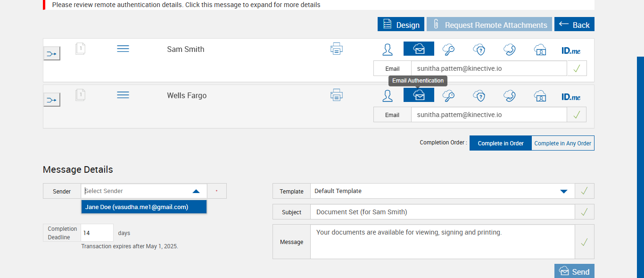Screen dimensions: 644x278
Task: Open the Template dropdown
Action: pos(563,191)
